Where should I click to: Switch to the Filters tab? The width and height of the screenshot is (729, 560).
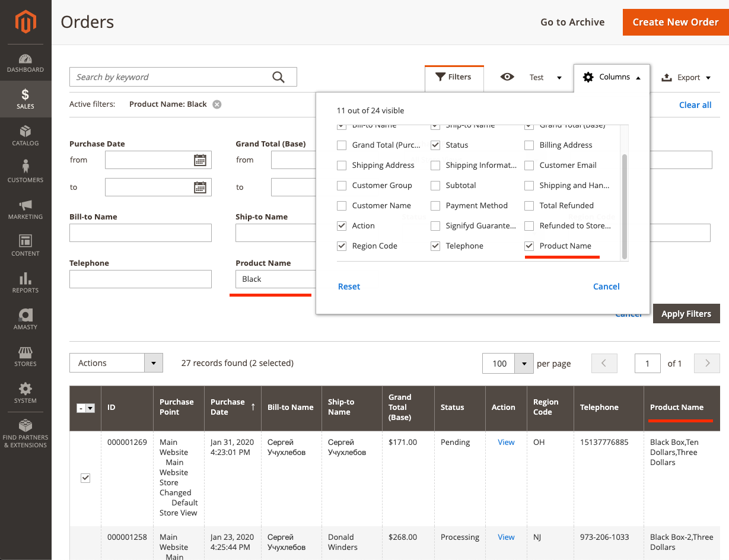point(454,77)
